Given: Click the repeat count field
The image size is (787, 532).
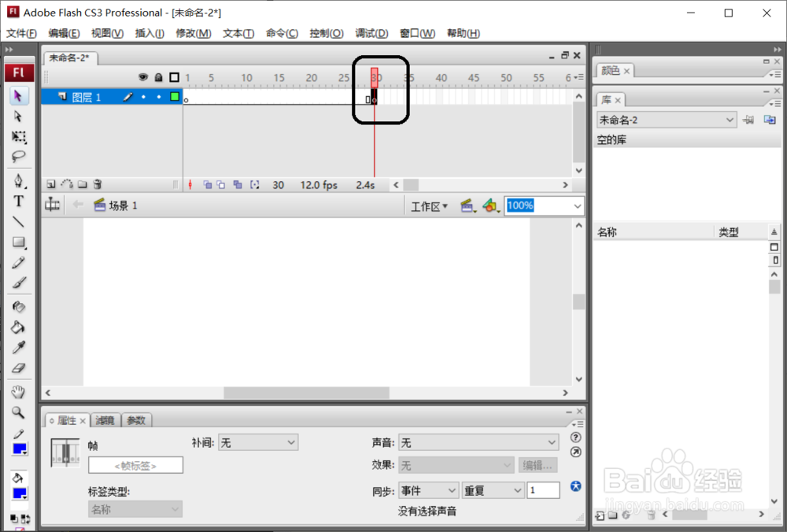Looking at the screenshot, I should pyautogui.click(x=544, y=490).
